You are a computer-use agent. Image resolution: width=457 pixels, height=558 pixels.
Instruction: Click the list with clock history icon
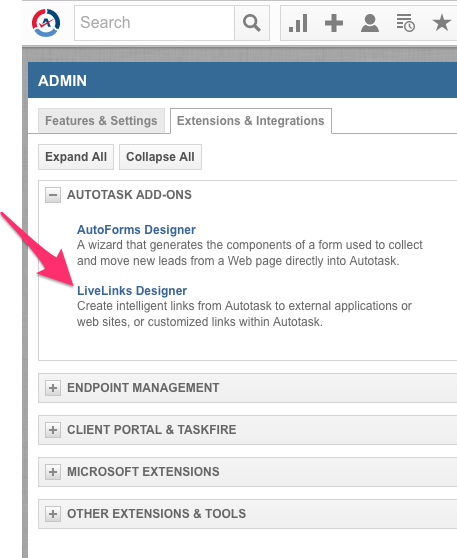coord(406,23)
